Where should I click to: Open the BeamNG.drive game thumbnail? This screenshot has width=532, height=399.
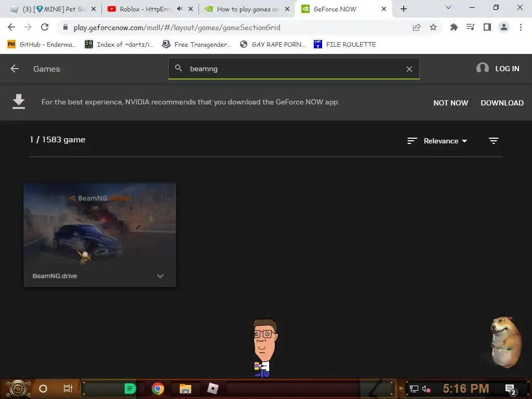click(x=100, y=224)
